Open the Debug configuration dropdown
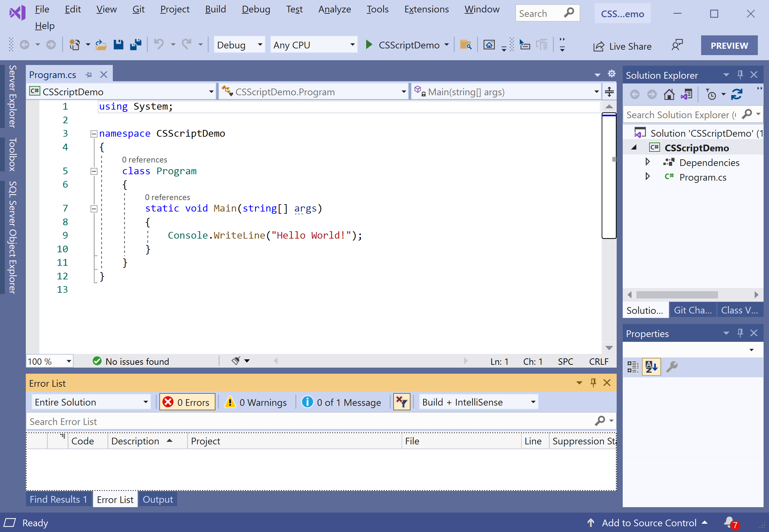Screen dimensions: 769x532 [x=239, y=45]
